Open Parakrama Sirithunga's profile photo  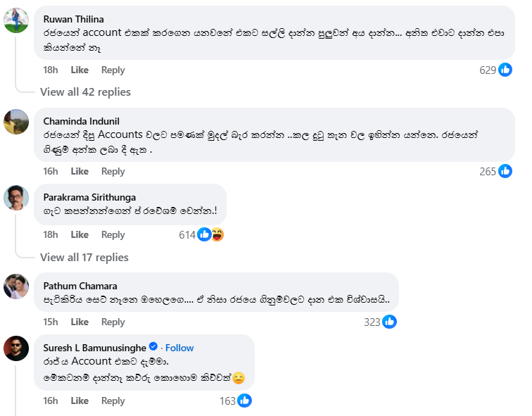16,197
